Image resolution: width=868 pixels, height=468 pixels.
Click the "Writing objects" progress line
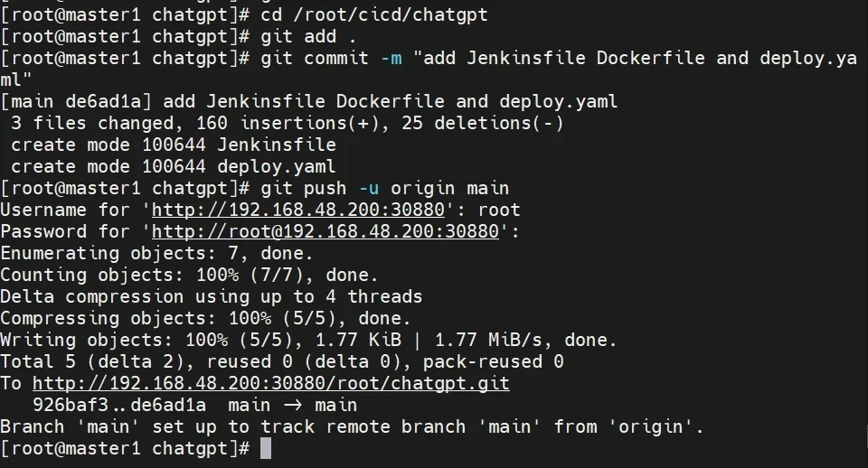(307, 340)
